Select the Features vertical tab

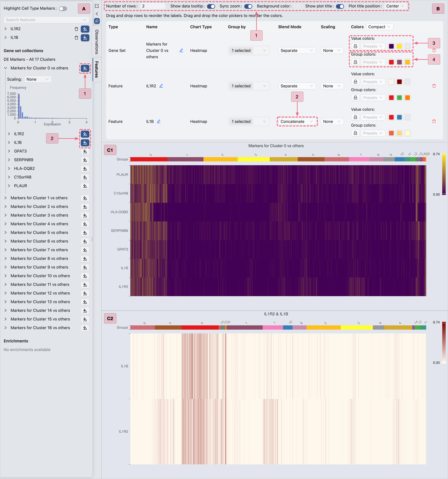coord(97,69)
